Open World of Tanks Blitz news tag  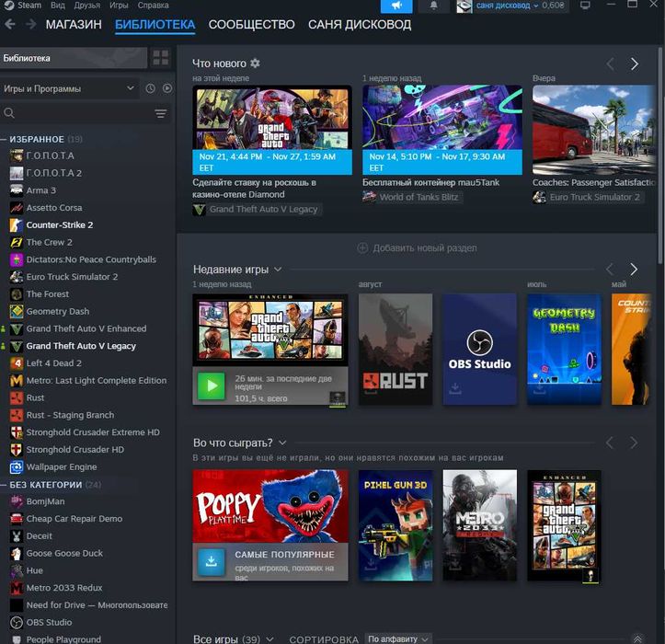coord(412,197)
